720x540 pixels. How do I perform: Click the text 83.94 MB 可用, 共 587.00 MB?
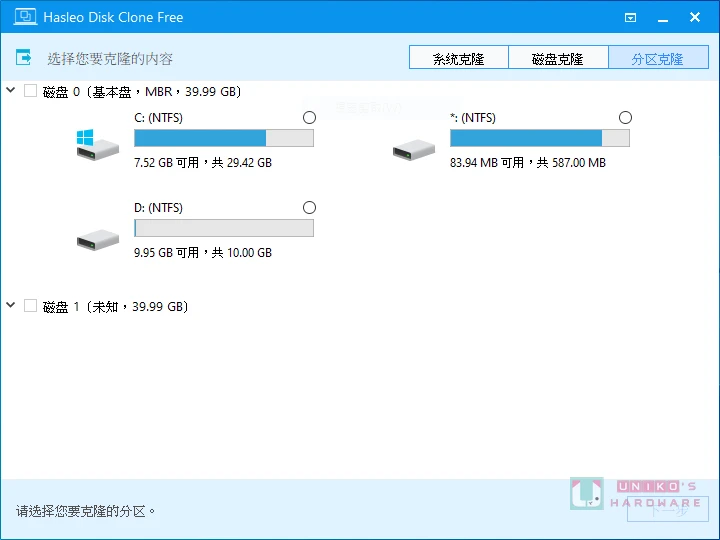528,163
